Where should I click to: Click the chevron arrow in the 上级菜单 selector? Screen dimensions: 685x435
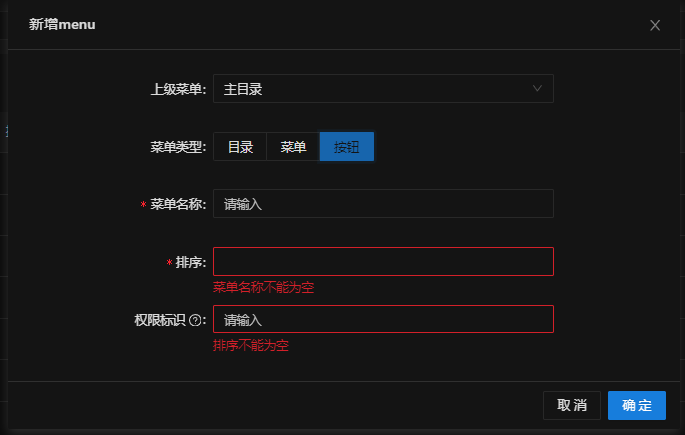click(x=537, y=89)
